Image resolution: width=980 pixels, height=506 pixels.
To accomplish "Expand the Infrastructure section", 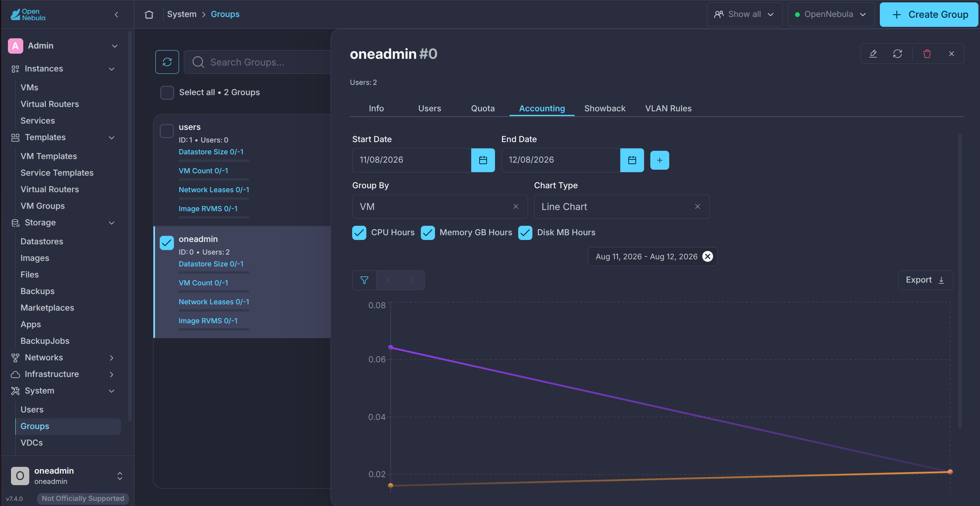I will point(112,375).
